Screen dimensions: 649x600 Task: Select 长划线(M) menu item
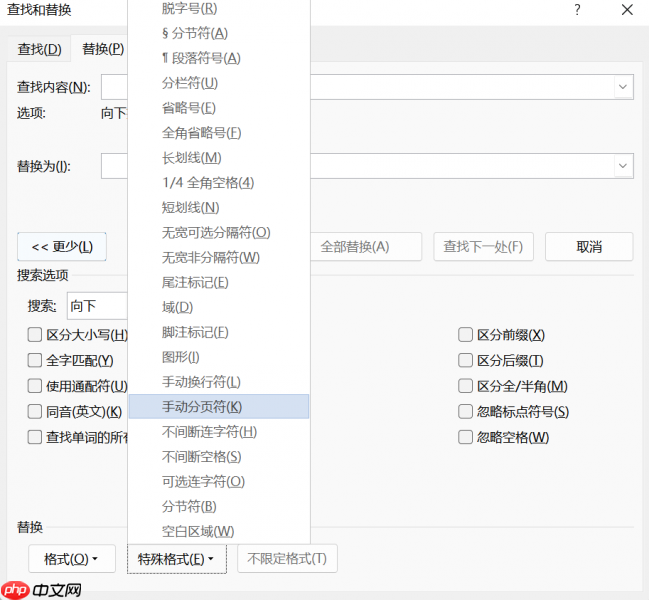[x=219, y=158]
